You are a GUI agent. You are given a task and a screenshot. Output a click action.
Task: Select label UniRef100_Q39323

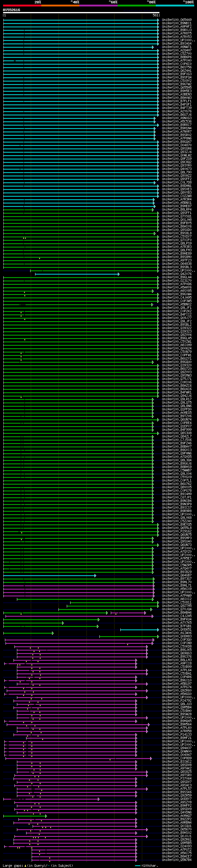(x=177, y=332)
